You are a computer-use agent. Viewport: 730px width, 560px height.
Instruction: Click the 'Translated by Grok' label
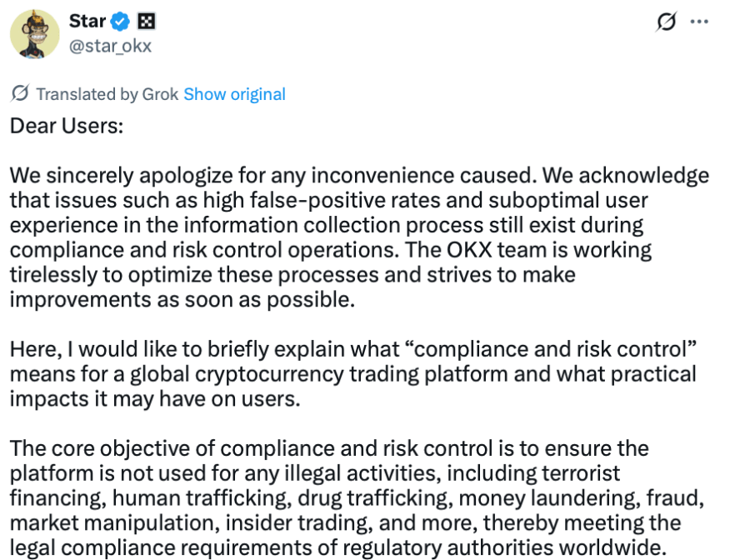click(107, 94)
